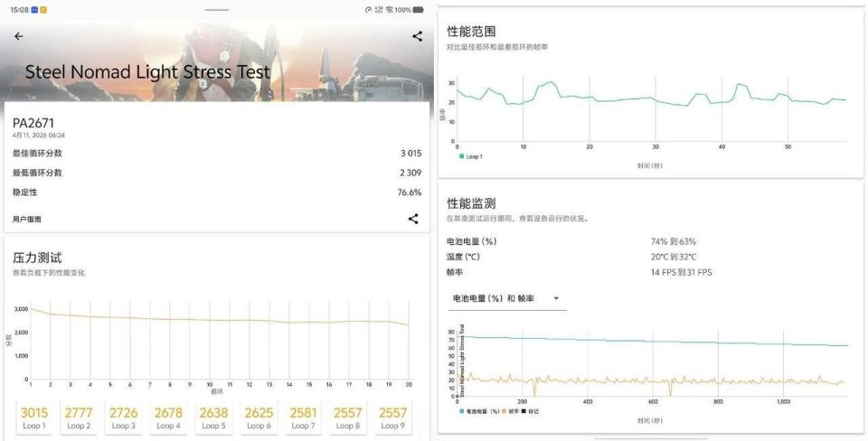Select the 2581 Loop 7 score card
This screenshot has width=868, height=441.
[x=304, y=418]
